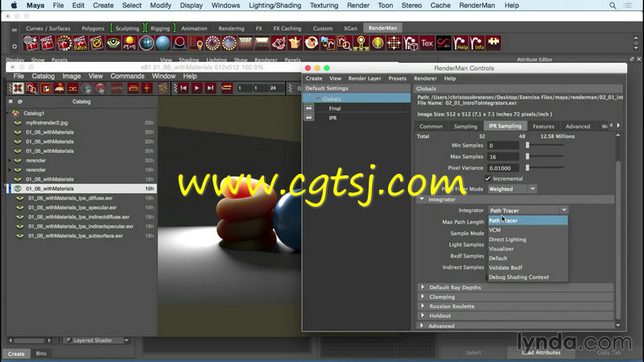Screen dimensions: 644x362
Task: Toggle the loop playback icon
Action: coord(227,88)
